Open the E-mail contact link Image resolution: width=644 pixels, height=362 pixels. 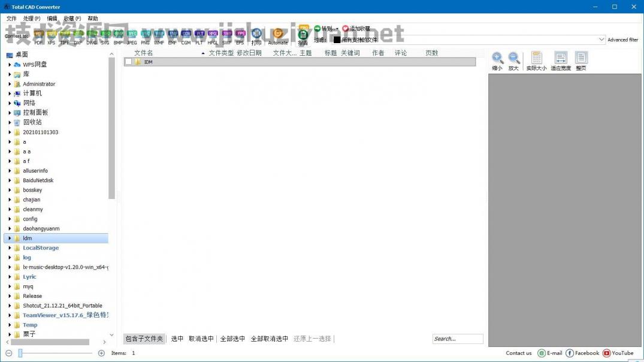coord(550,353)
